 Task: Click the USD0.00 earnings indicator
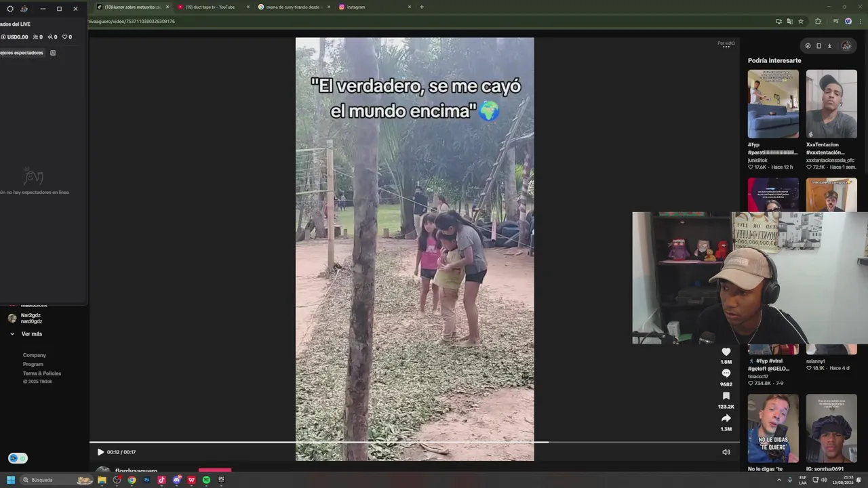click(15, 37)
